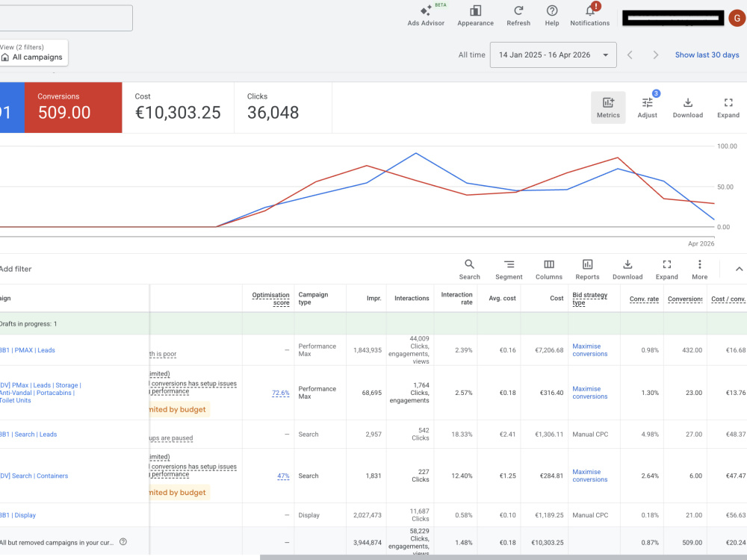This screenshot has width=747, height=560.
Task: Click 2,027,473 impressions cell
Action: [368, 515]
